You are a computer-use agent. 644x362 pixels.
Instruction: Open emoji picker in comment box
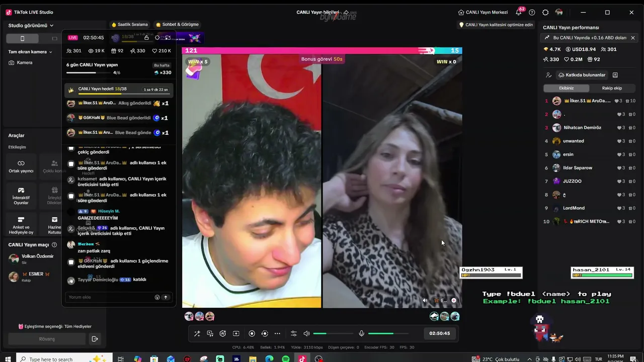[157, 297]
